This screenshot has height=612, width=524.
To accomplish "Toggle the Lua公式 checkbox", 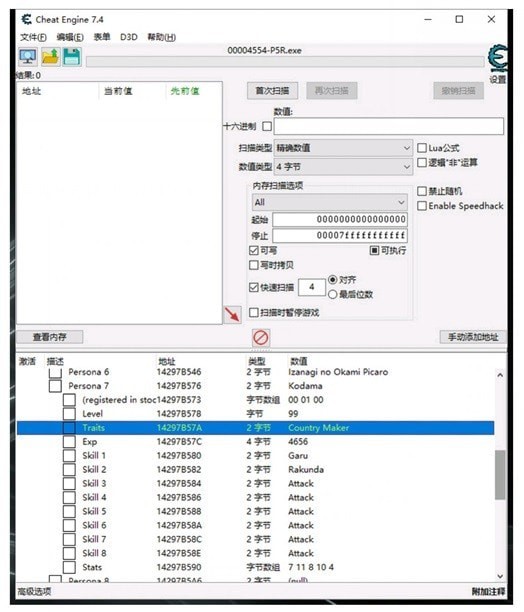I will (x=422, y=148).
